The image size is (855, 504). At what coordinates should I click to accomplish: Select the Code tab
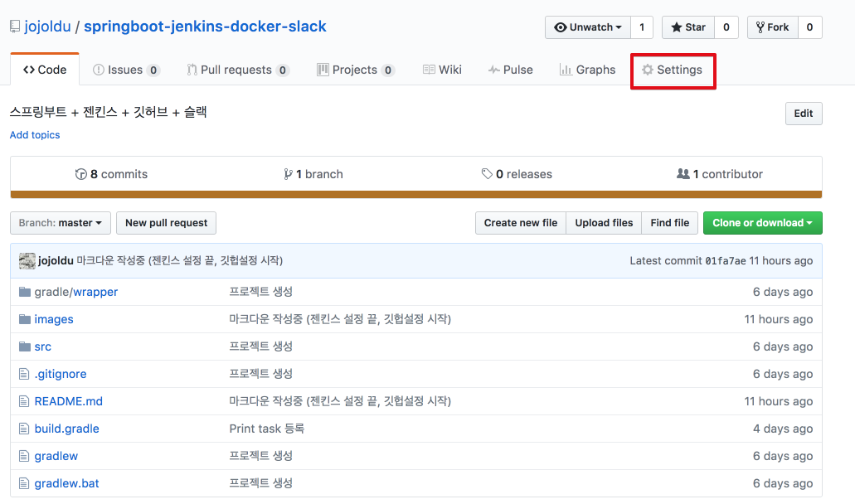(45, 70)
